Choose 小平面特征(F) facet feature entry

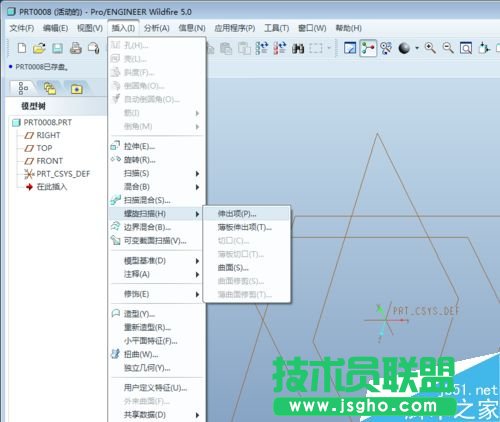click(156, 341)
